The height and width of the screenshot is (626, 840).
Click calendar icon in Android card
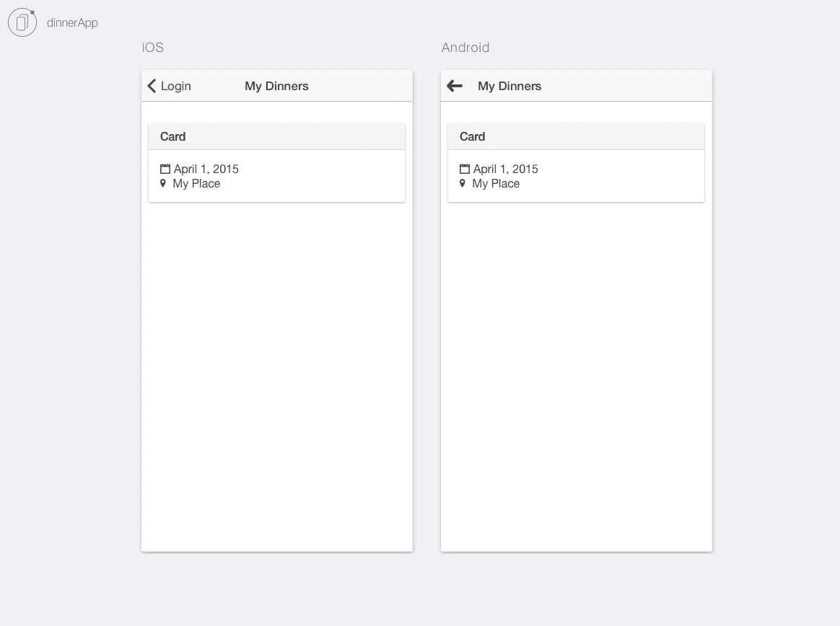[465, 169]
